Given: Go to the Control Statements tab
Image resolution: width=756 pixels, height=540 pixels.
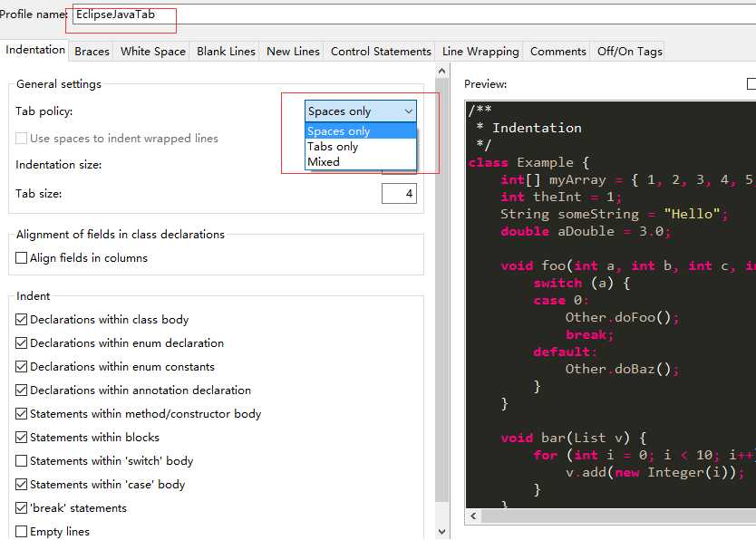Looking at the screenshot, I should tap(381, 51).
